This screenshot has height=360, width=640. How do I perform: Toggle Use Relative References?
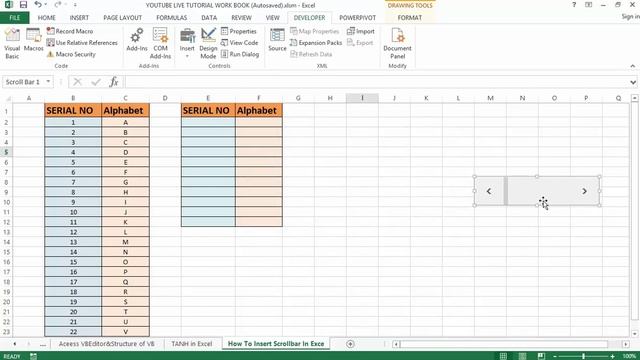point(82,42)
